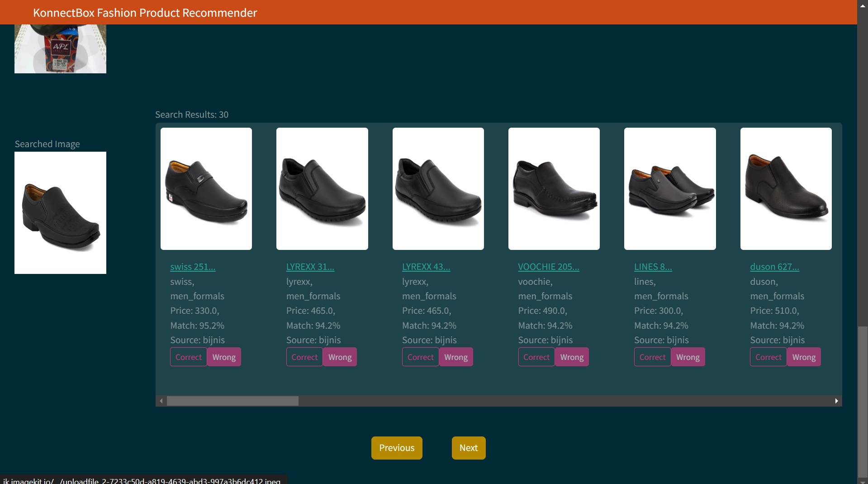868x484 pixels.
Task: Flag the duson result as Wrong
Action: pos(803,357)
